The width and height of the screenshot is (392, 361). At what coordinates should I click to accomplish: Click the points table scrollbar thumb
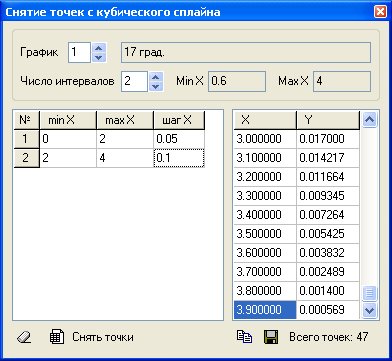point(370,293)
